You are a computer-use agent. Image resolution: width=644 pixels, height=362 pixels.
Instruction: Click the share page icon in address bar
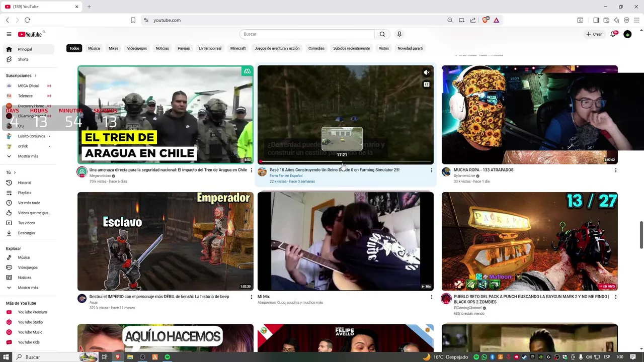coord(473,20)
